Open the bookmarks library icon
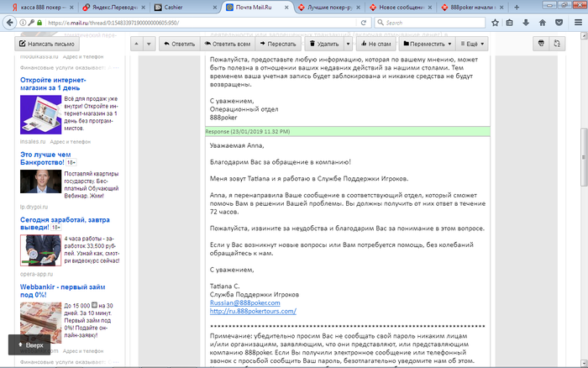The height and width of the screenshot is (368, 588). (x=509, y=23)
